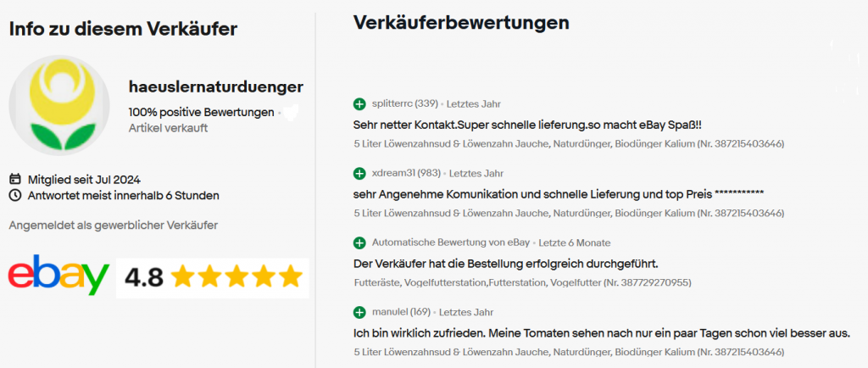Click the green plus icon beside xdream31
The width and height of the screenshot is (868, 368).
[x=359, y=174]
